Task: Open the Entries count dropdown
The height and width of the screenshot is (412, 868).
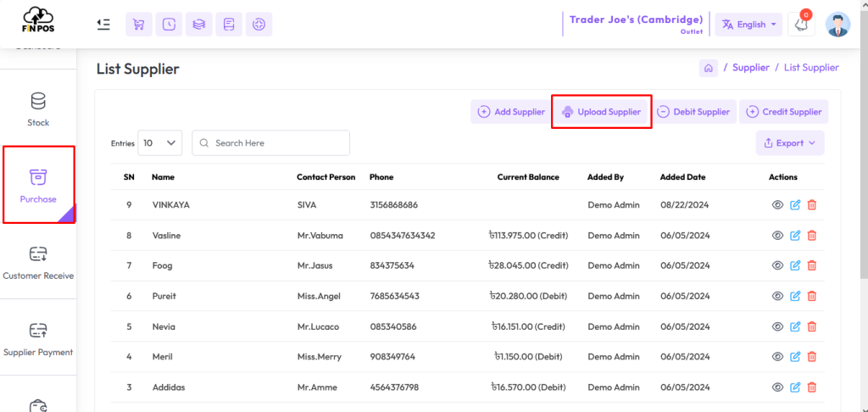Action: tap(160, 143)
